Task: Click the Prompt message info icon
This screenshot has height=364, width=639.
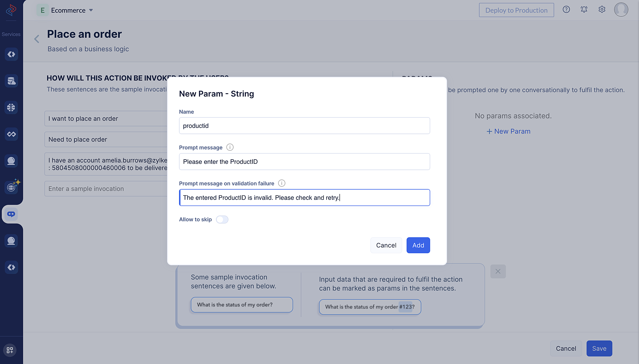Action: point(230,147)
